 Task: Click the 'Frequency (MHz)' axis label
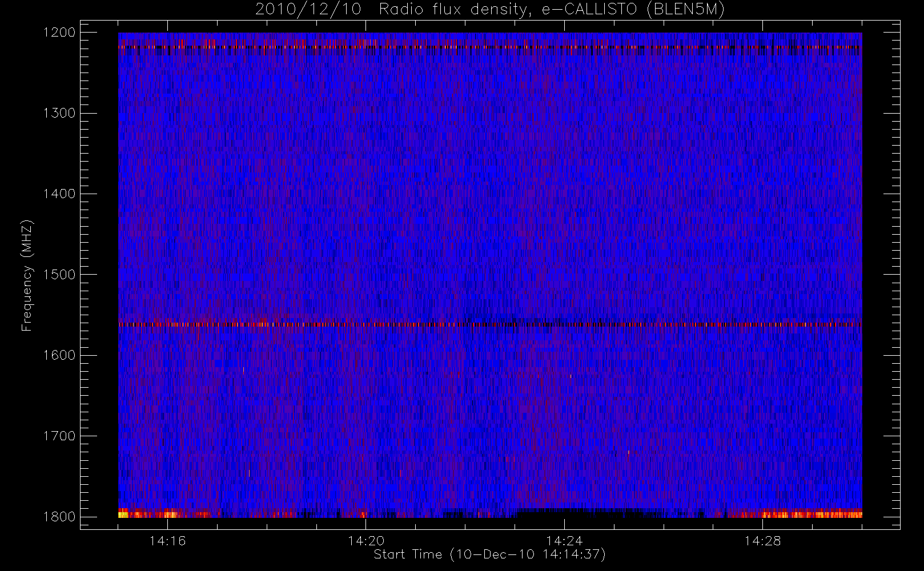click(27, 275)
